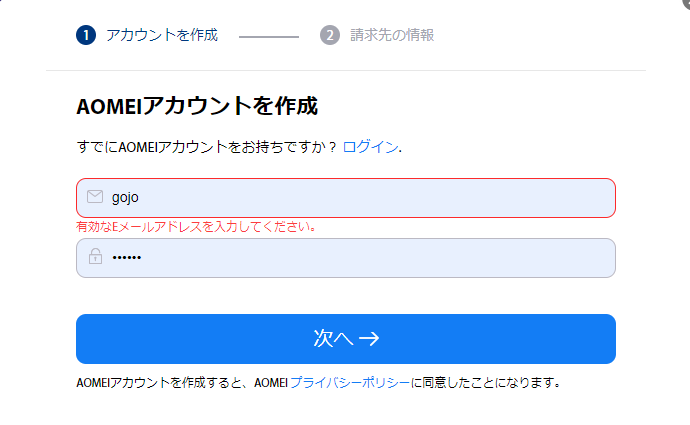Close the dialog with the corner button
The image size is (690, 425).
(685, 3)
